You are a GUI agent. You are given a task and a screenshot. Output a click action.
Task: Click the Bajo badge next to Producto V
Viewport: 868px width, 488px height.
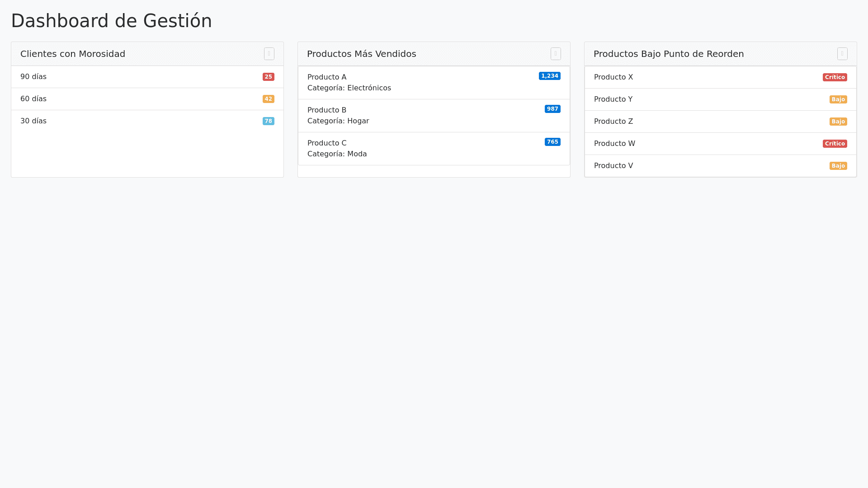[x=838, y=166]
